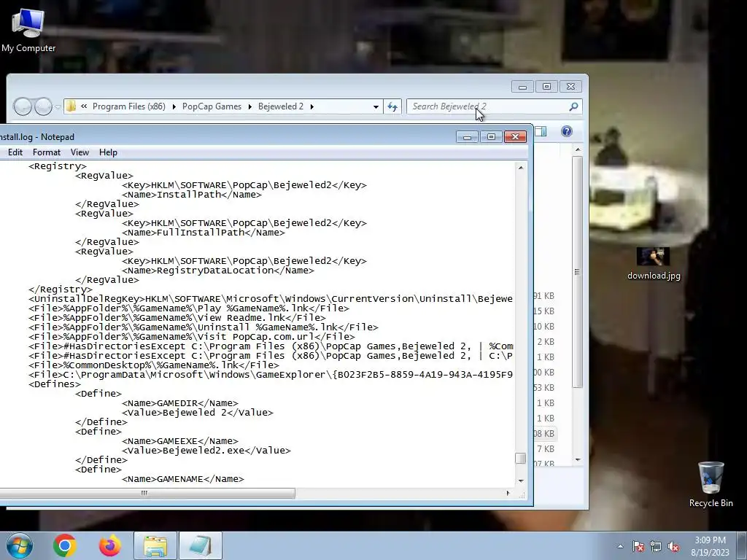Navigate to PopCap Games breadcrumb

click(212, 106)
